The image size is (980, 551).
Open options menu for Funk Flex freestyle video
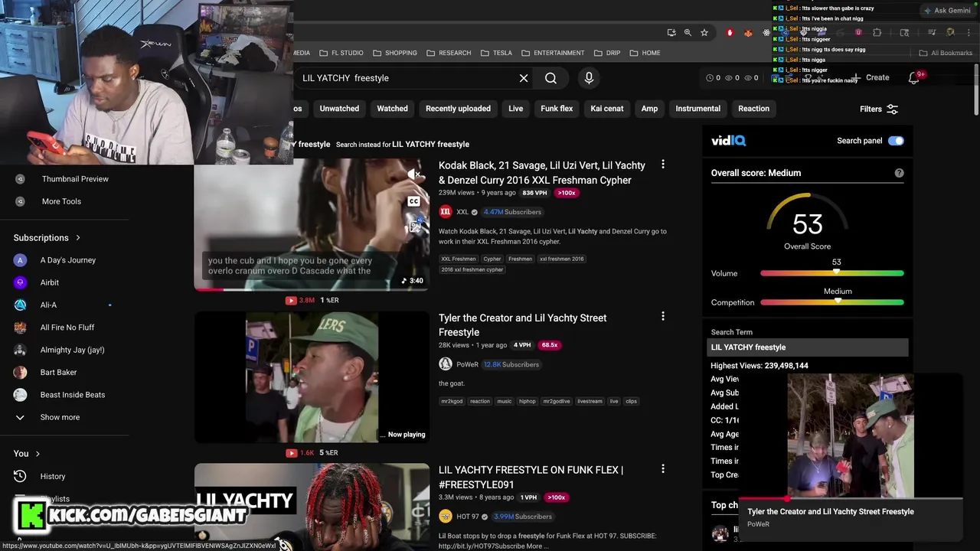point(663,469)
